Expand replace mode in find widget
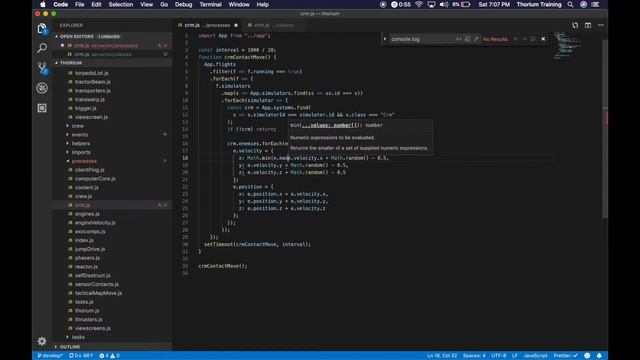 [384, 39]
